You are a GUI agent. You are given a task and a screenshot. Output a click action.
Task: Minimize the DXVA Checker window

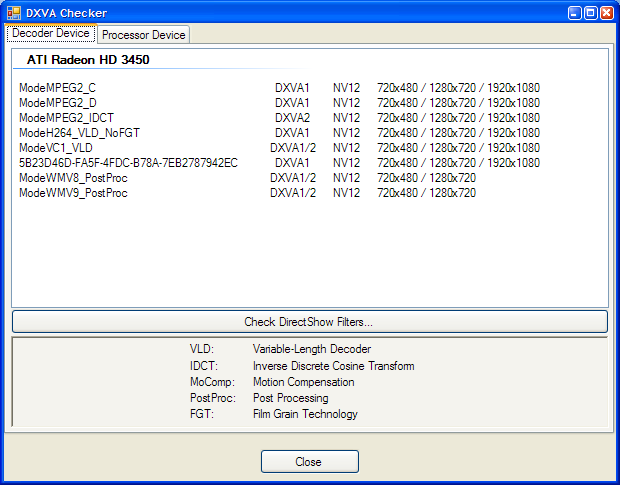point(575,13)
